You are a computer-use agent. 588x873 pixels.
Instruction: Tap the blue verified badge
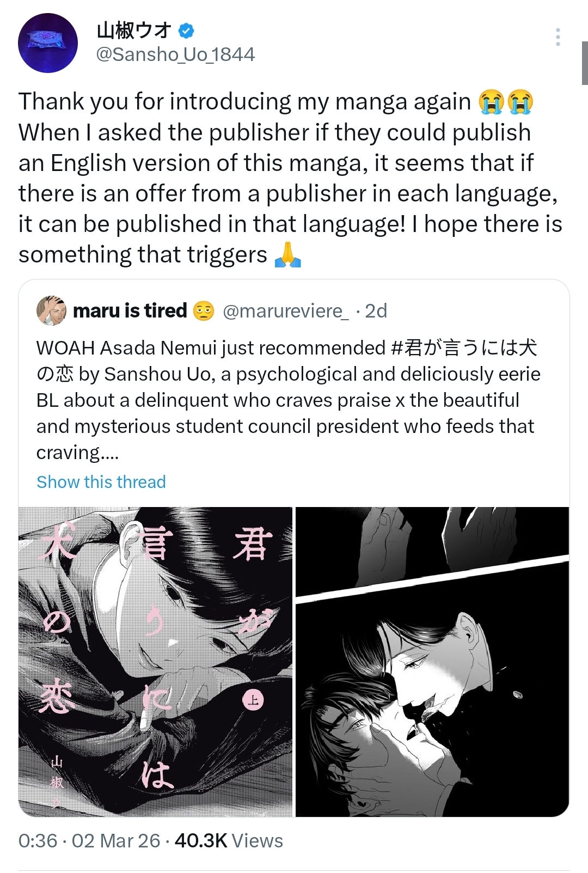[186, 30]
